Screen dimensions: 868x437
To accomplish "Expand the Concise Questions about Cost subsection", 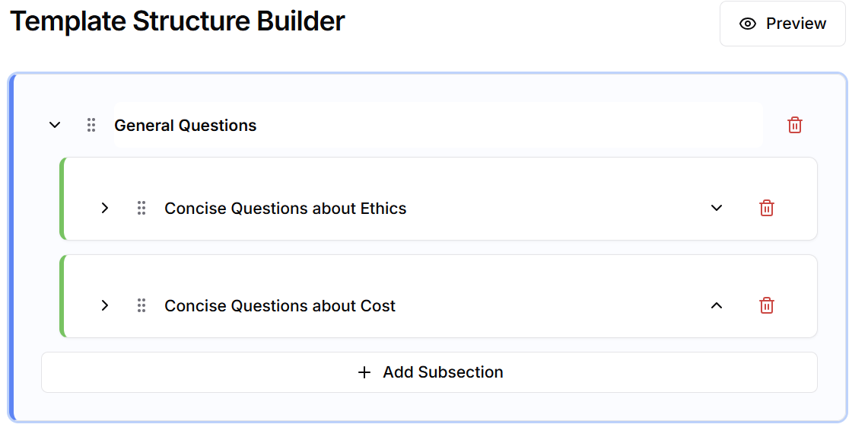I will [x=105, y=305].
